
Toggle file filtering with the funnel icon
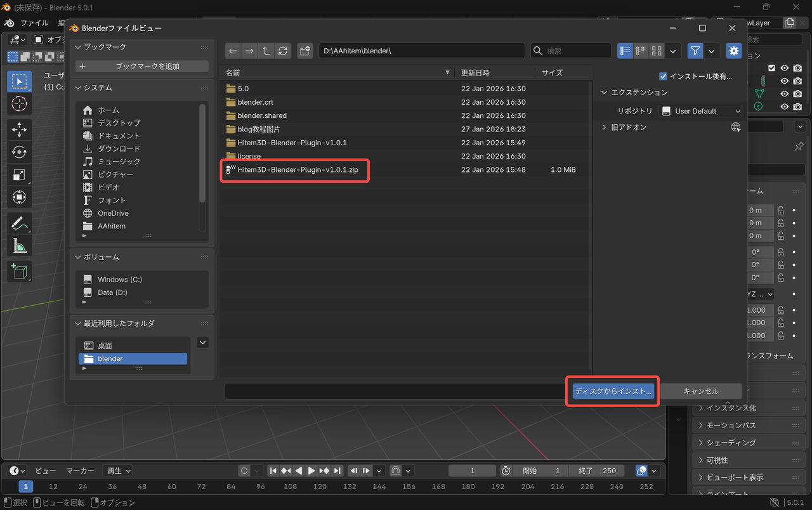[x=695, y=51]
